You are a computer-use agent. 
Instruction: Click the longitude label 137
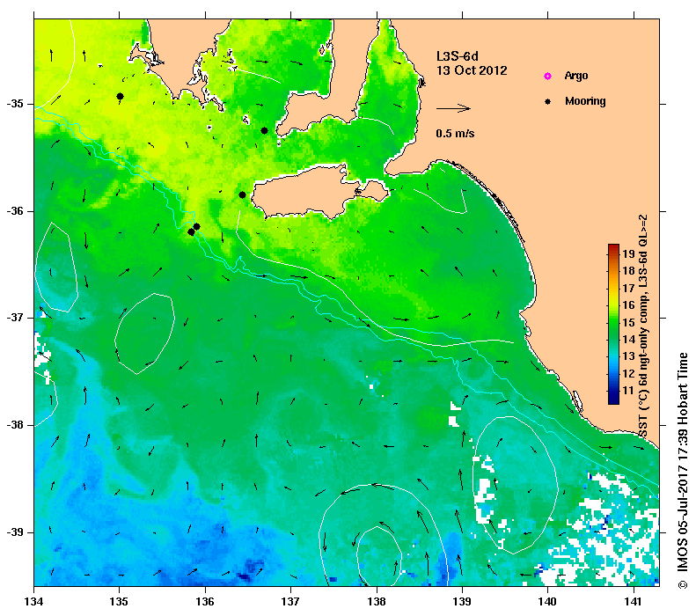(290, 602)
